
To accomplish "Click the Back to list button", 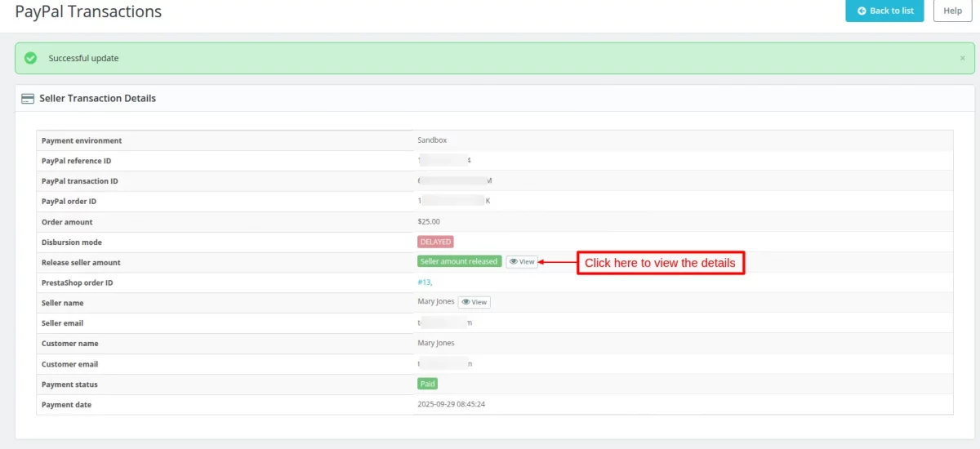I will point(884,11).
